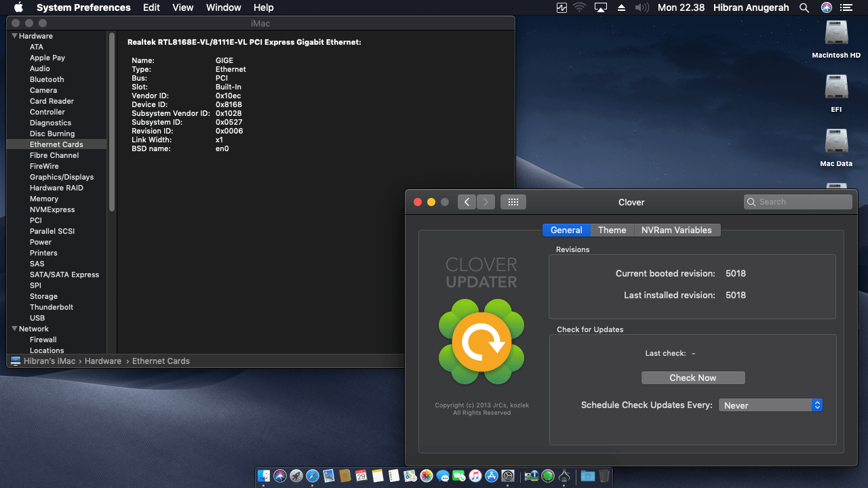Open the Help menu
Screen dimensions: 868x488
[263, 7]
